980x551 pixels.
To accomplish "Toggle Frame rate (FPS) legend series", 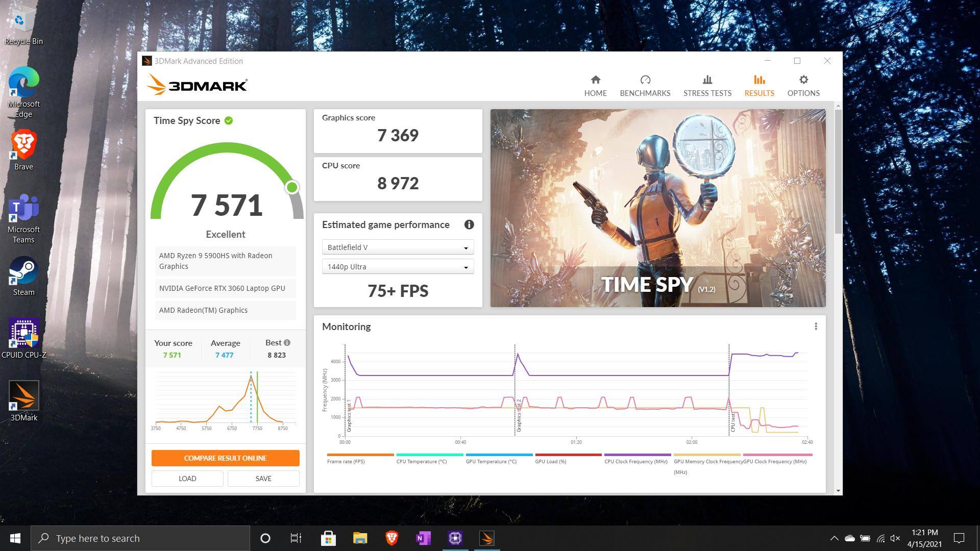I will coord(346,461).
